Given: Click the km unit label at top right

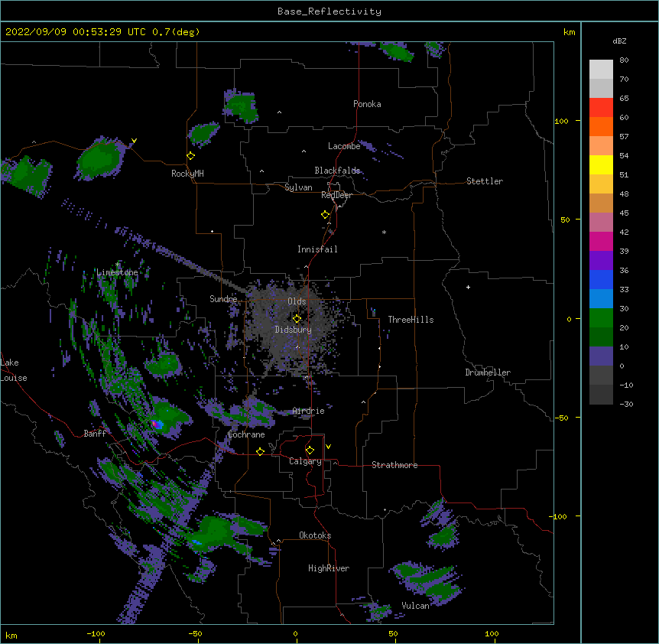Looking at the screenshot, I should pos(570,32).
